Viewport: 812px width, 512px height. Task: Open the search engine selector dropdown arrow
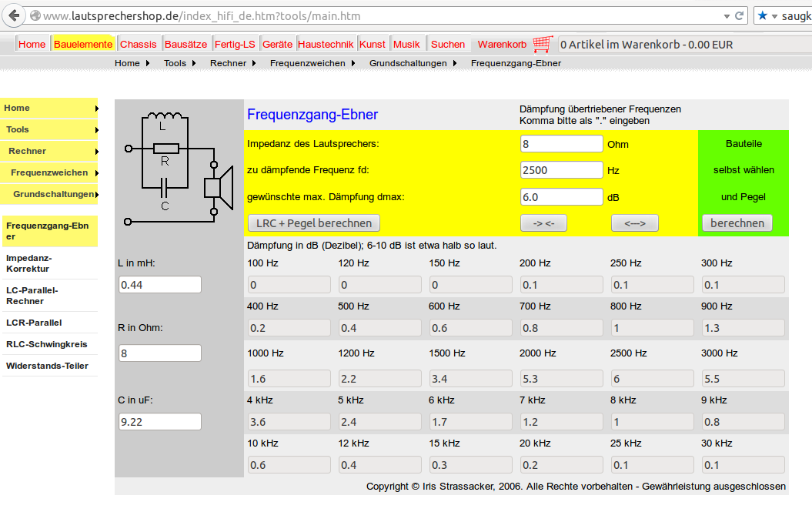(775, 17)
